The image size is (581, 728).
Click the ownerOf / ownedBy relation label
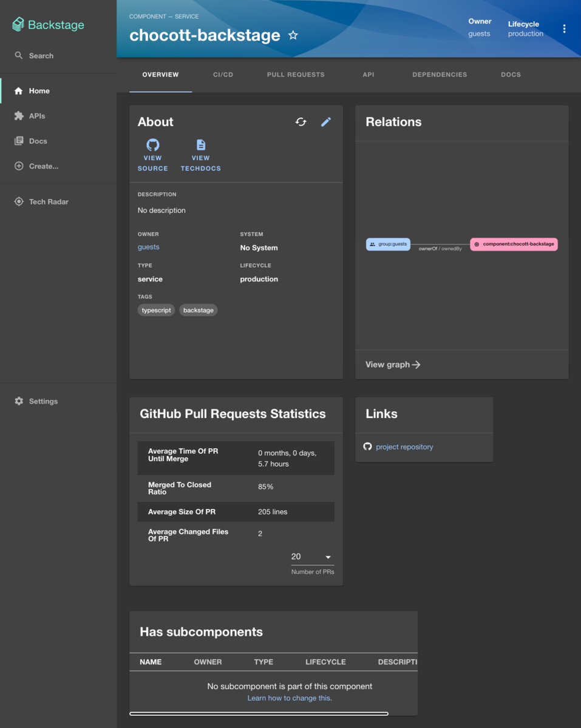coord(440,249)
